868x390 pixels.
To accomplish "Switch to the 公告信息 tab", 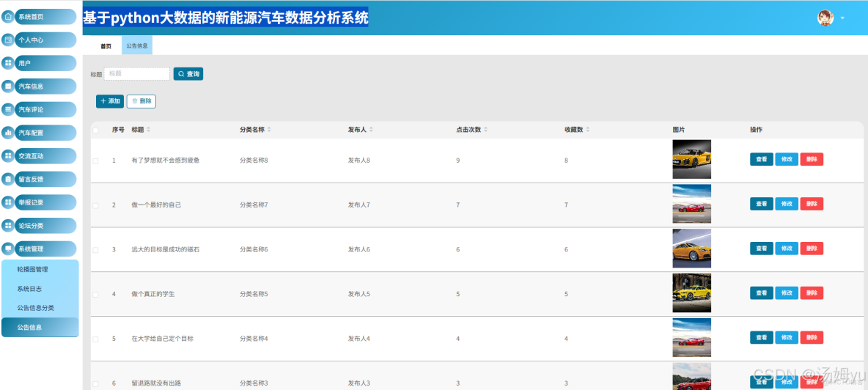I will pyautogui.click(x=137, y=46).
